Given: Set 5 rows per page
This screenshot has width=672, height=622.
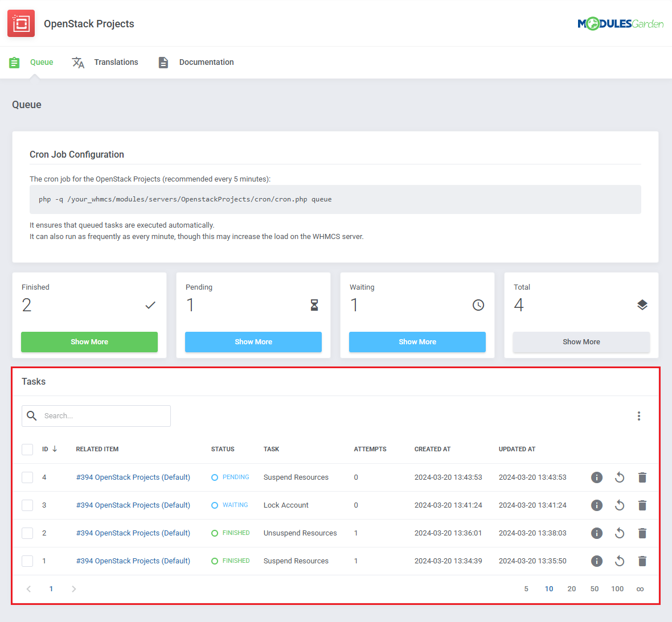Looking at the screenshot, I should [526, 589].
